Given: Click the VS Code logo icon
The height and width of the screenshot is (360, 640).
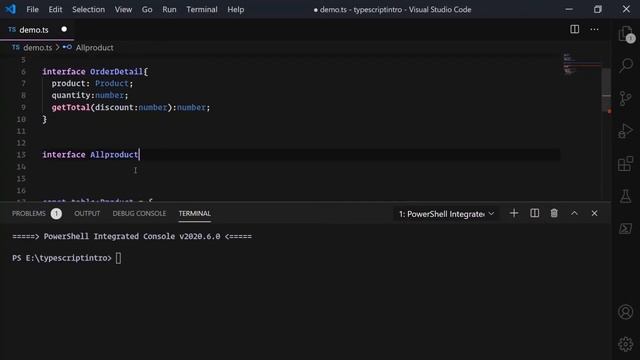Looking at the screenshot, I should tap(11, 9).
